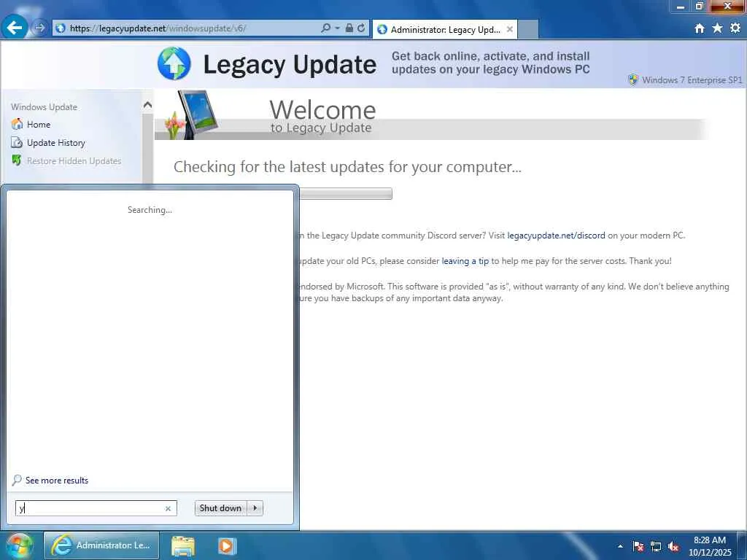Click the Action Center flag tray icon
Image resolution: width=747 pixels, height=560 pixels.
(x=638, y=546)
